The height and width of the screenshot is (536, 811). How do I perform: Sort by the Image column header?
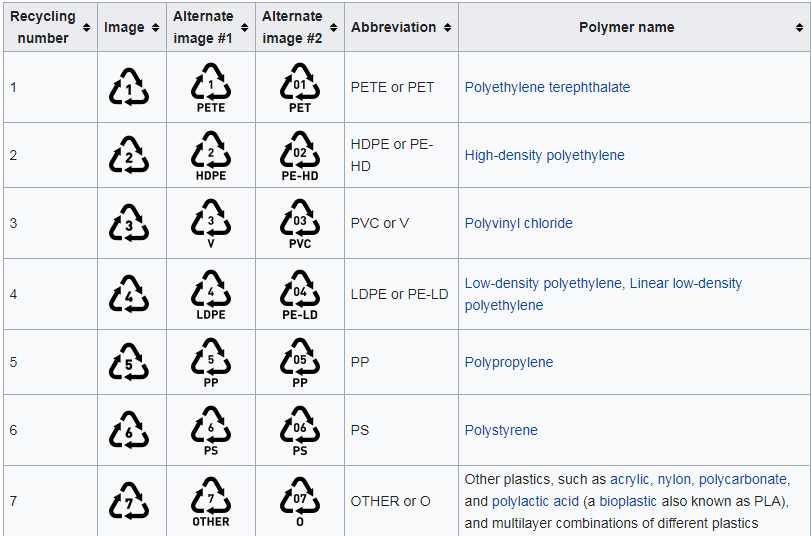pyautogui.click(x=132, y=27)
